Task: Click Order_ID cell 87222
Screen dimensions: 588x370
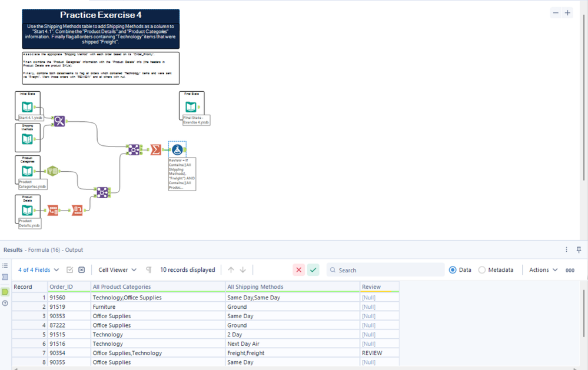Action: coord(69,325)
